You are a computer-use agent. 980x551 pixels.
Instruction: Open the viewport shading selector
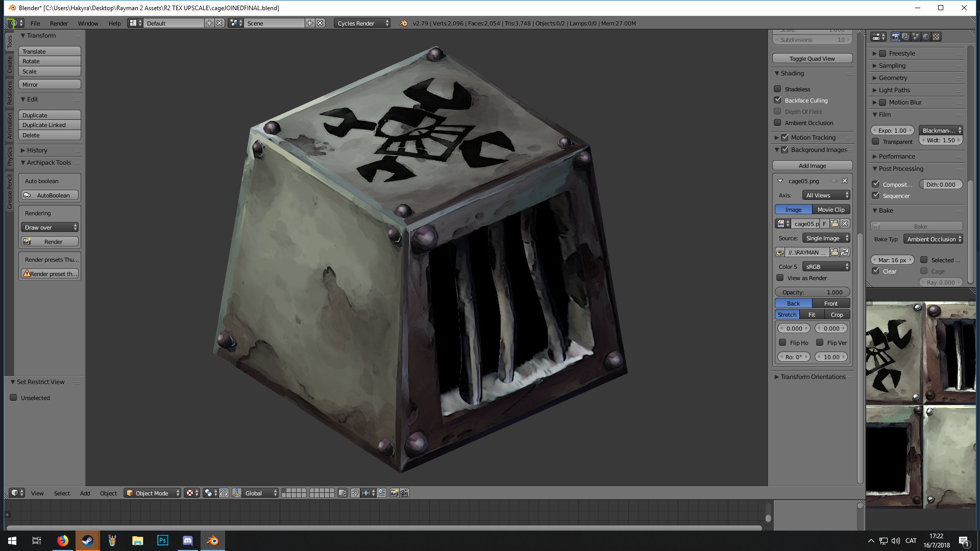click(x=192, y=493)
